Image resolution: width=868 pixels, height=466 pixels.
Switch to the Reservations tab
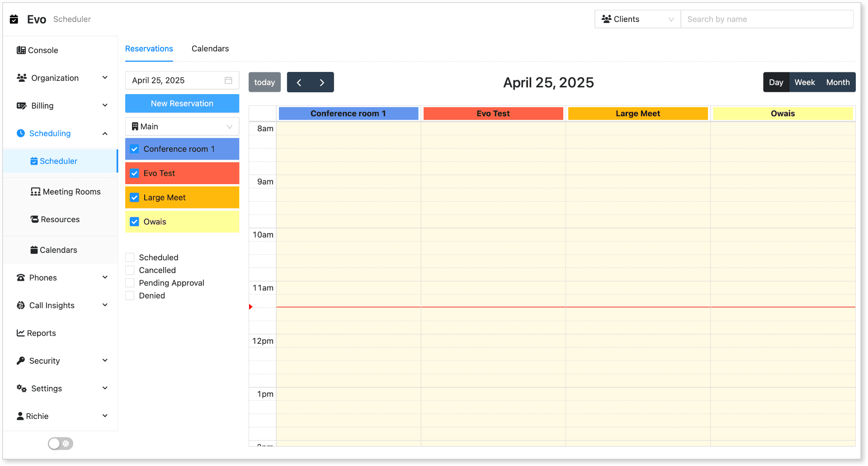149,48
